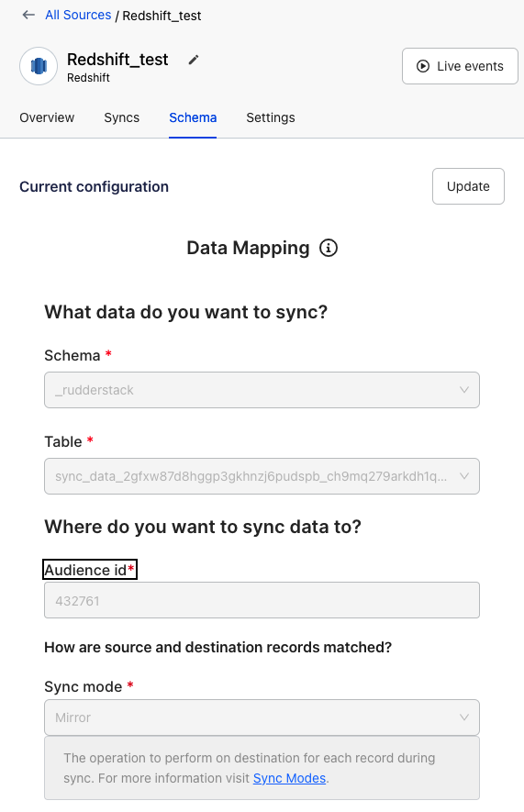Click the Live events button

460,66
